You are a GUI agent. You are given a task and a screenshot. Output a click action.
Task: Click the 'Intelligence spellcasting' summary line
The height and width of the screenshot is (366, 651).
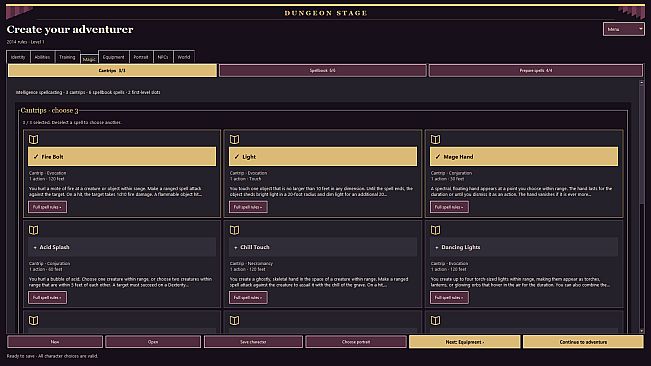tap(88, 92)
